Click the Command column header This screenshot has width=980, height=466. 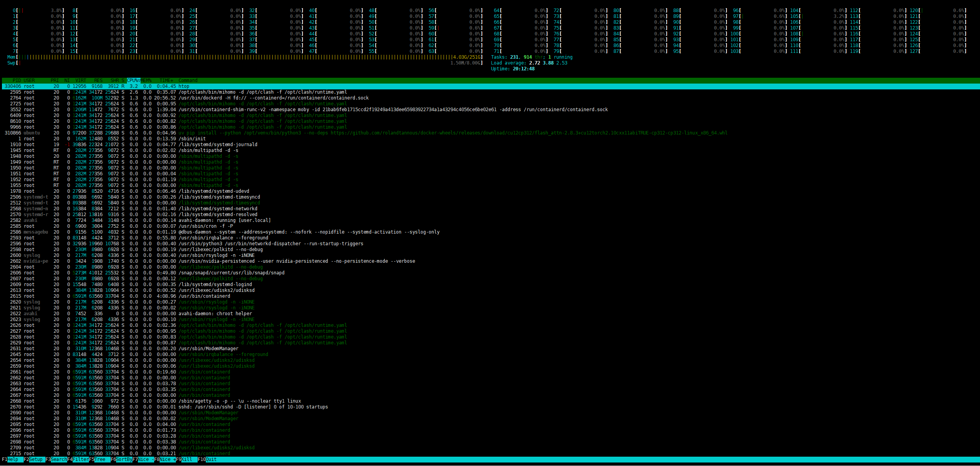point(188,80)
